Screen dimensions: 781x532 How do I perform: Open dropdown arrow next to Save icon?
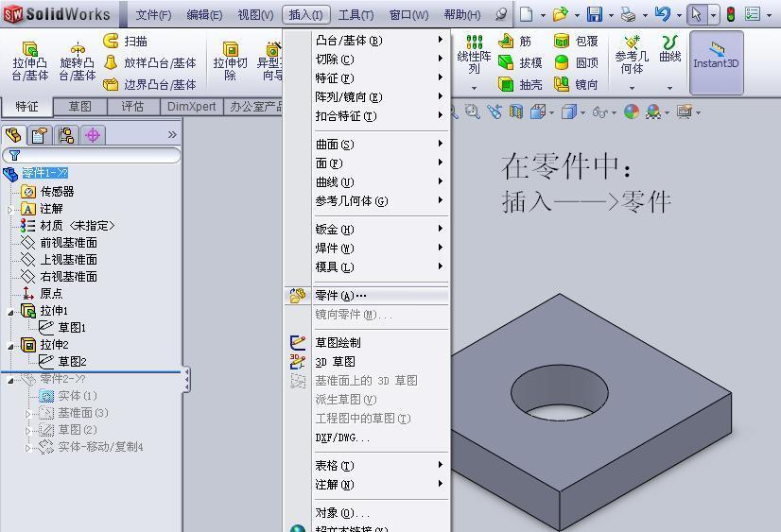coord(611,15)
